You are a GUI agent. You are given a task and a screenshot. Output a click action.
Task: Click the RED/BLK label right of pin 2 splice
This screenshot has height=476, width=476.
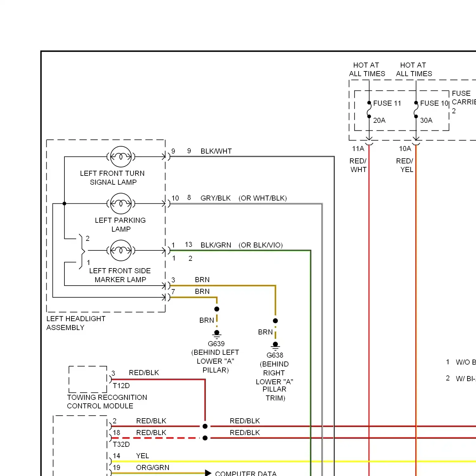coord(245,421)
